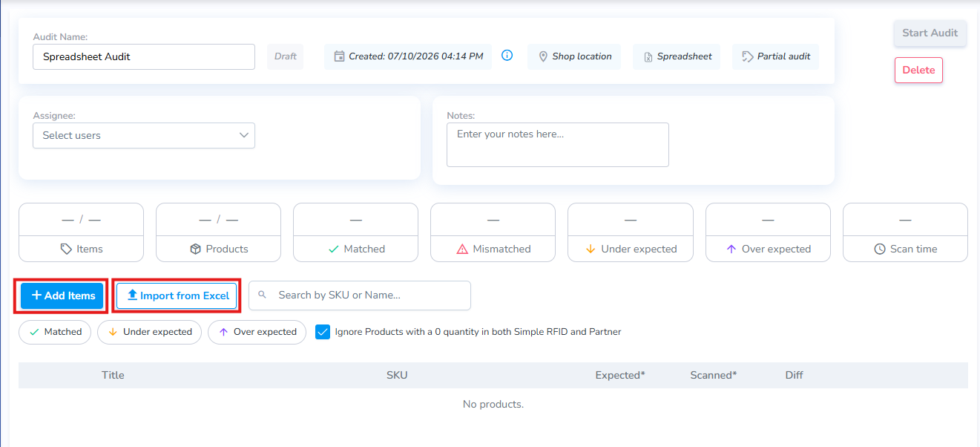Image resolution: width=980 pixels, height=447 pixels.
Task: Click the Shop location pin icon
Action: tap(543, 56)
